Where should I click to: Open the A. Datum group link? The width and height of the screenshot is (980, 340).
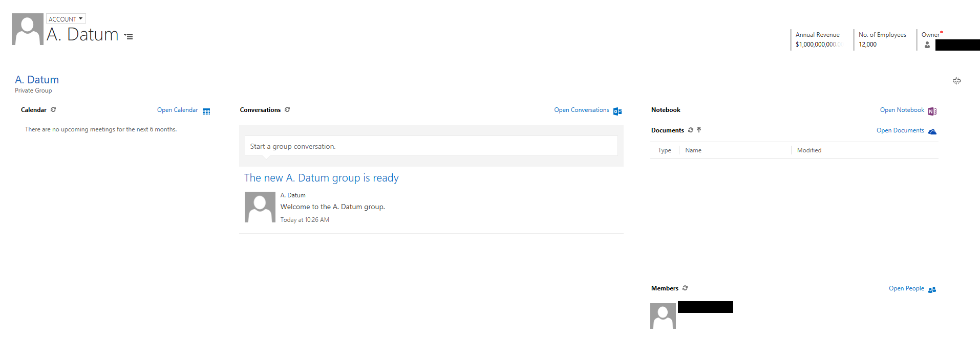click(x=37, y=80)
